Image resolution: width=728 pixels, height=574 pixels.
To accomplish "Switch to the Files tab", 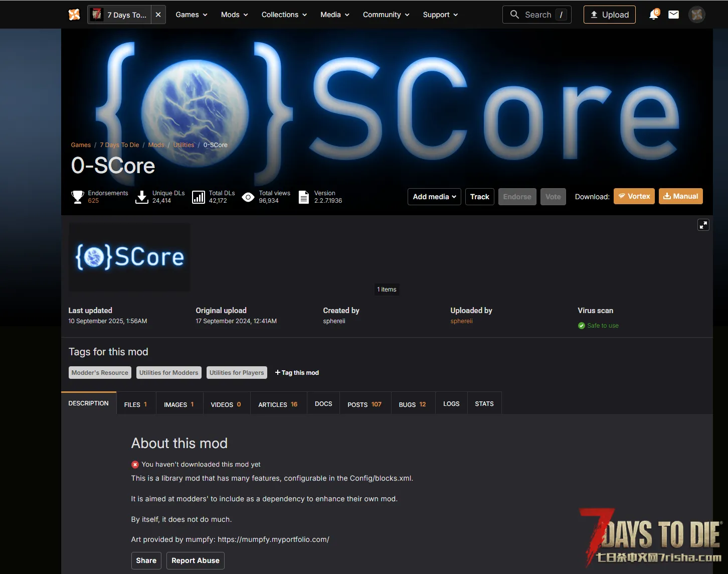I will 135,404.
